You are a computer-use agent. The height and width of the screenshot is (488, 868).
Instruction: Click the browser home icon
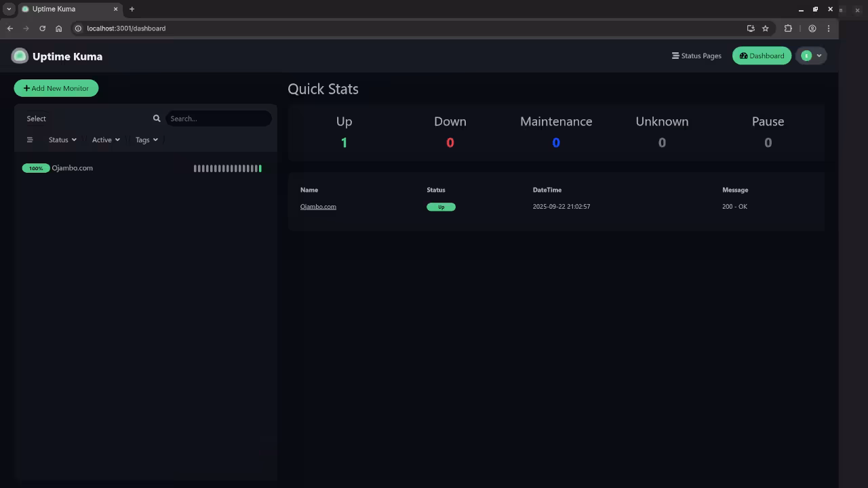(59, 28)
